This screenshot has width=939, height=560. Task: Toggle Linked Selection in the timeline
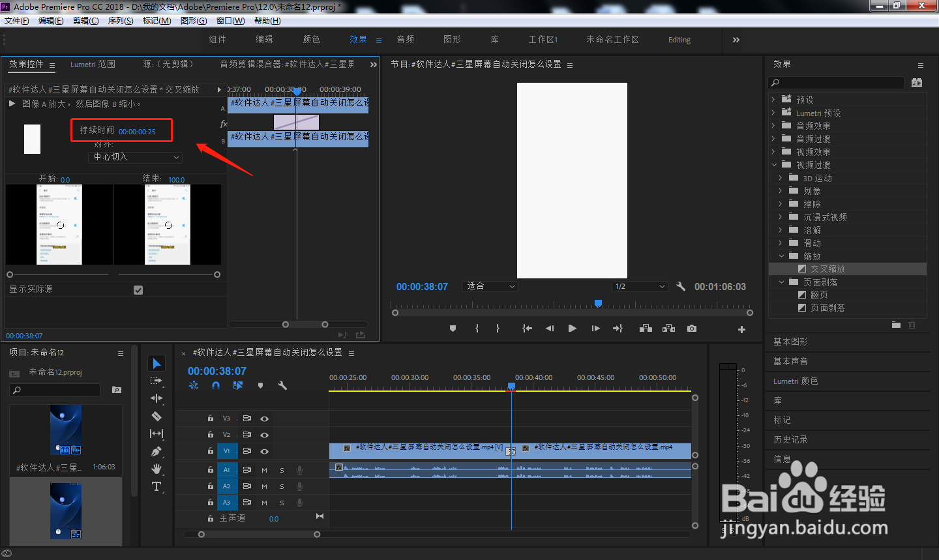[238, 385]
